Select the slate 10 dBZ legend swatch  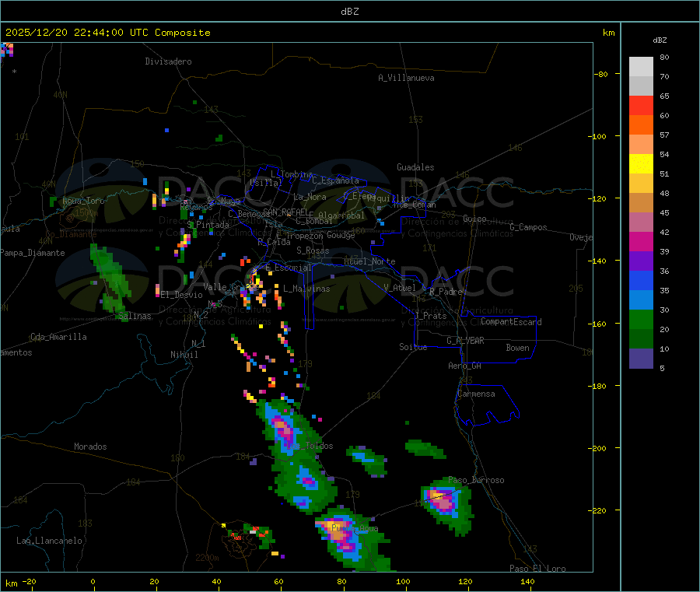pyautogui.click(x=641, y=359)
